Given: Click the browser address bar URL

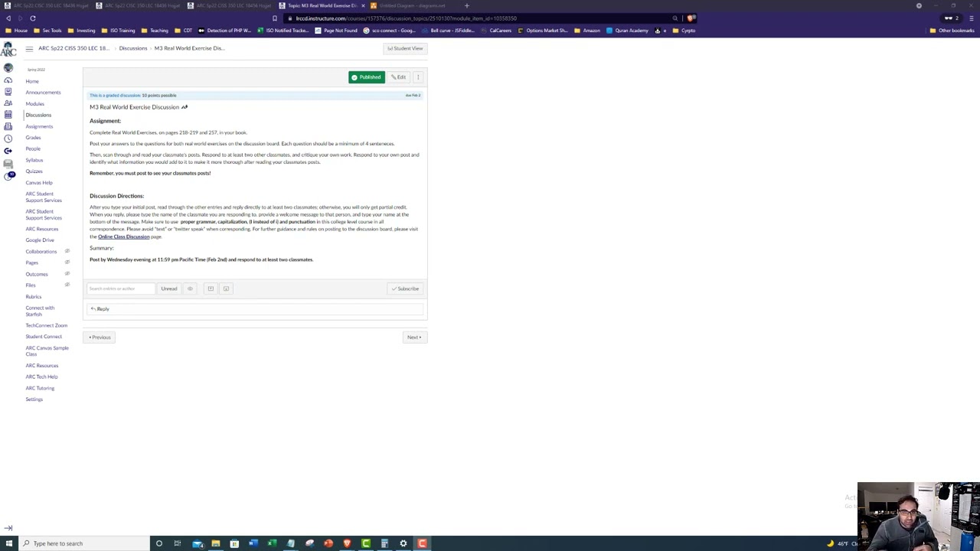Looking at the screenshot, I should coord(406,18).
